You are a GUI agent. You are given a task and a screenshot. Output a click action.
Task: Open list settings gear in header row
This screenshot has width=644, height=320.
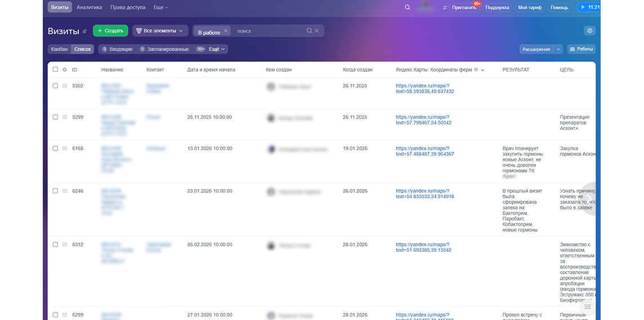click(65, 70)
